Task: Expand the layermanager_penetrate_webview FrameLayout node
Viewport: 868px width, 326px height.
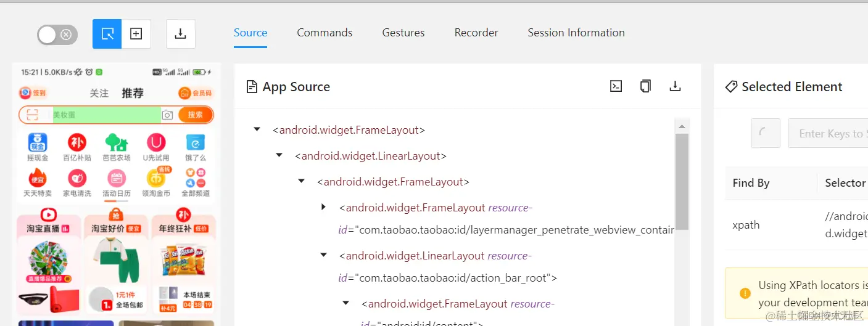Action: [x=323, y=207]
